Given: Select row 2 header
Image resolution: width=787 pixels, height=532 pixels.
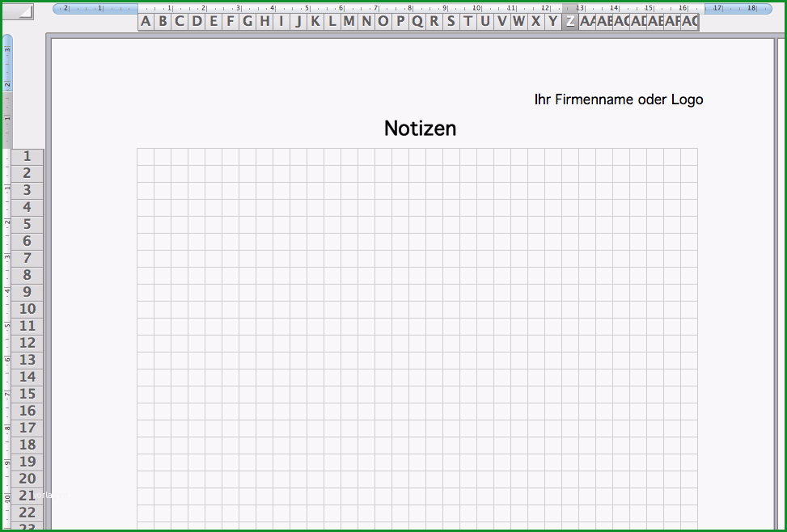Looking at the screenshot, I should point(28,174).
